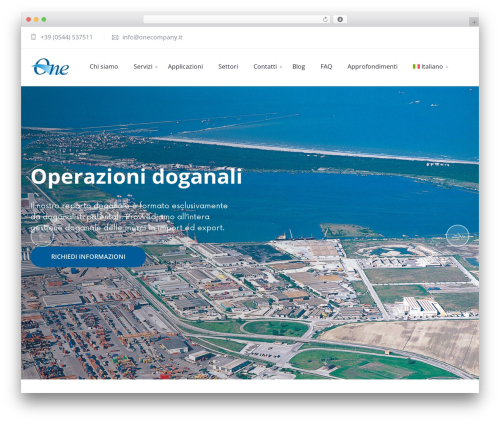Click the phone icon in top bar
500x423 pixels.
(33, 37)
